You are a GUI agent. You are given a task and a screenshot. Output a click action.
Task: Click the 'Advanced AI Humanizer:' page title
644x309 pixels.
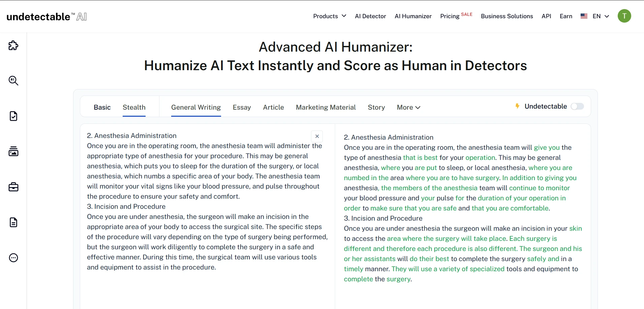(x=335, y=47)
